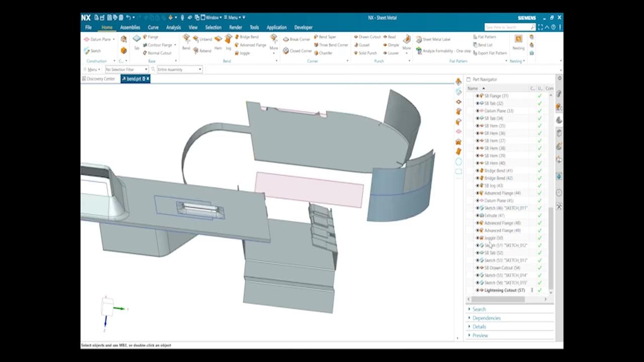Select the Flange tool

click(151, 37)
